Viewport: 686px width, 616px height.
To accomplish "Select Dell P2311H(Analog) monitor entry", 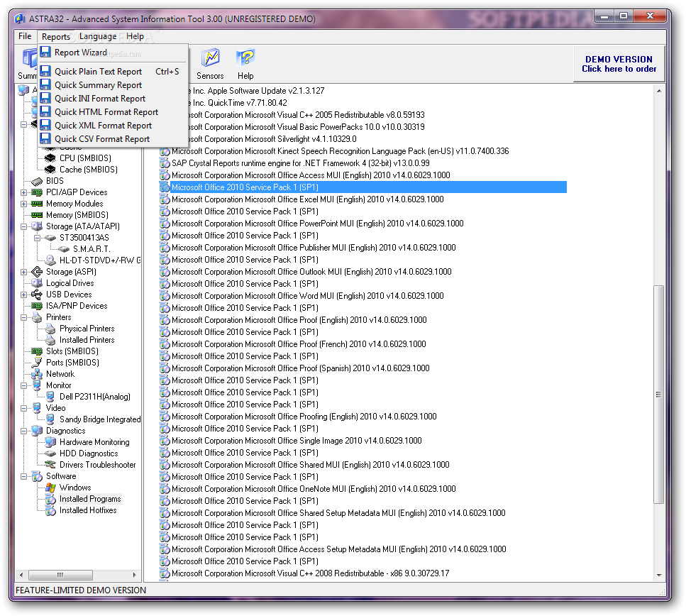I will [95, 397].
